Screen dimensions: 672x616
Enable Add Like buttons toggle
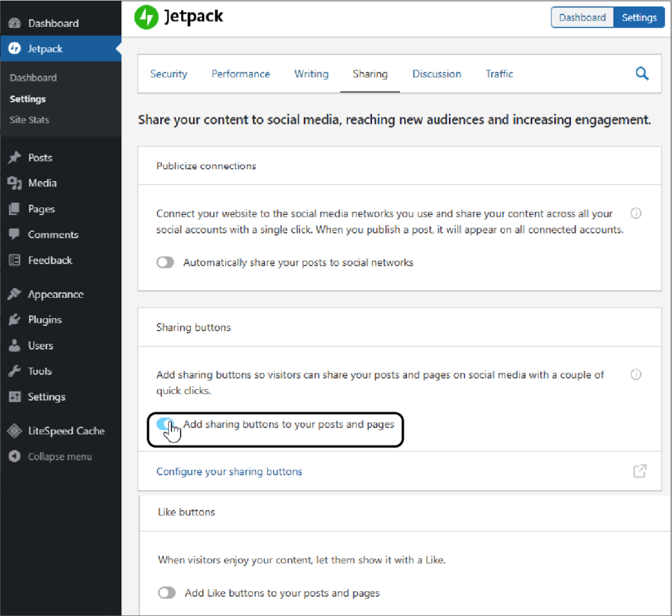pos(167,593)
